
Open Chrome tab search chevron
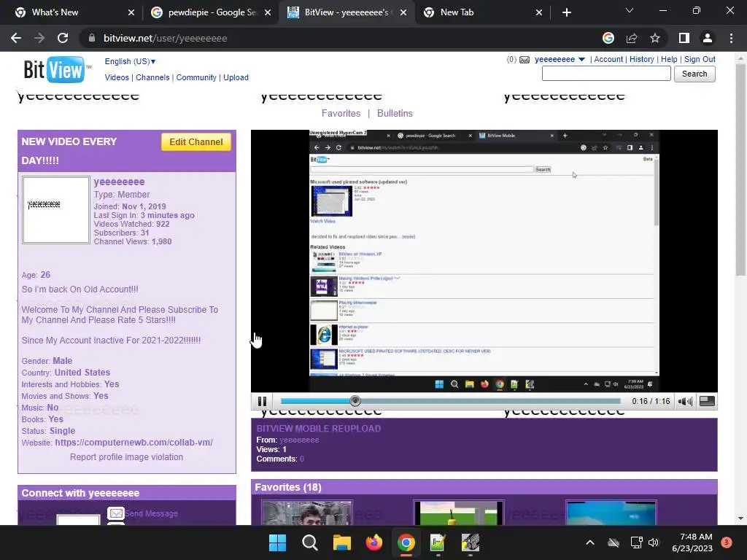630,10
